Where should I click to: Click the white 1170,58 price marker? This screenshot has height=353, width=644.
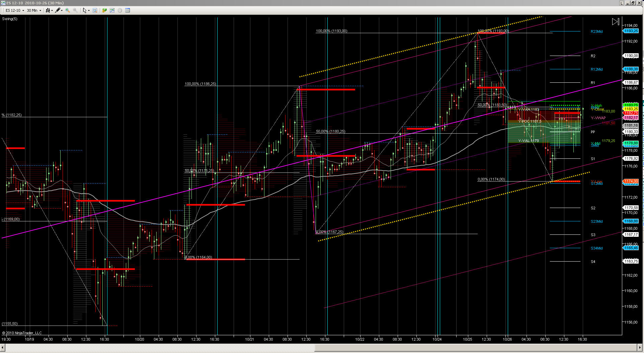[631, 208]
